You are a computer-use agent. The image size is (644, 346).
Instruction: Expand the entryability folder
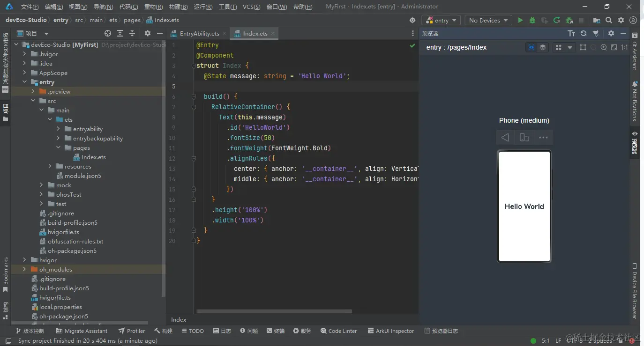[x=59, y=129]
